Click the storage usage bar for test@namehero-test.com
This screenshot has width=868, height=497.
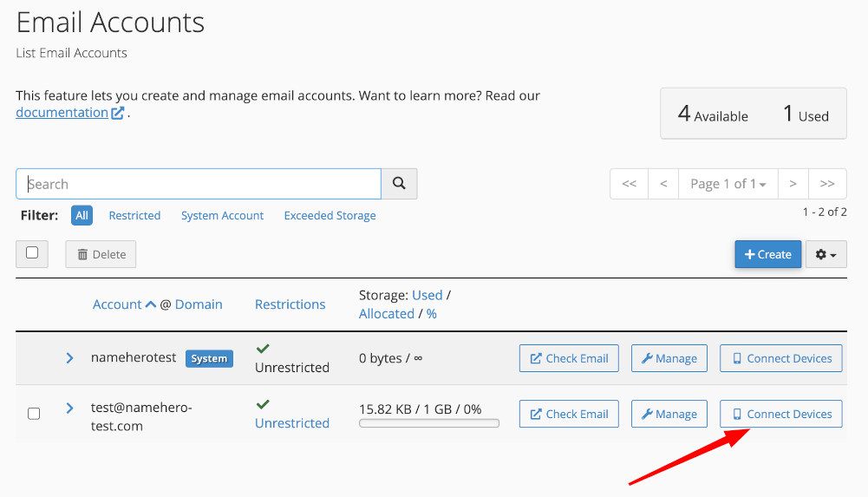click(x=429, y=423)
